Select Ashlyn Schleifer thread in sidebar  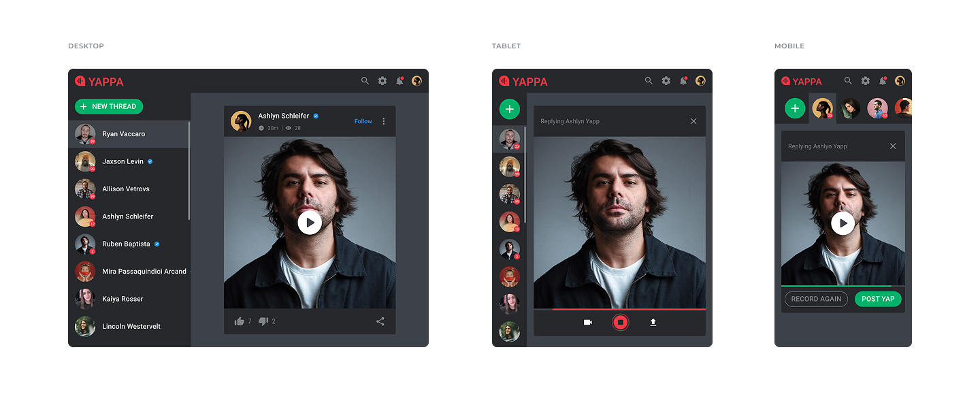[x=128, y=216]
